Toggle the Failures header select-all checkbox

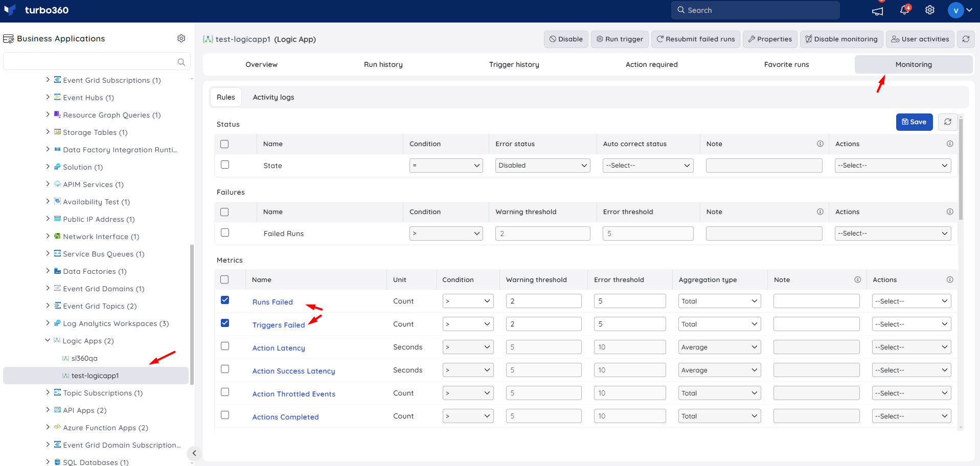point(224,212)
